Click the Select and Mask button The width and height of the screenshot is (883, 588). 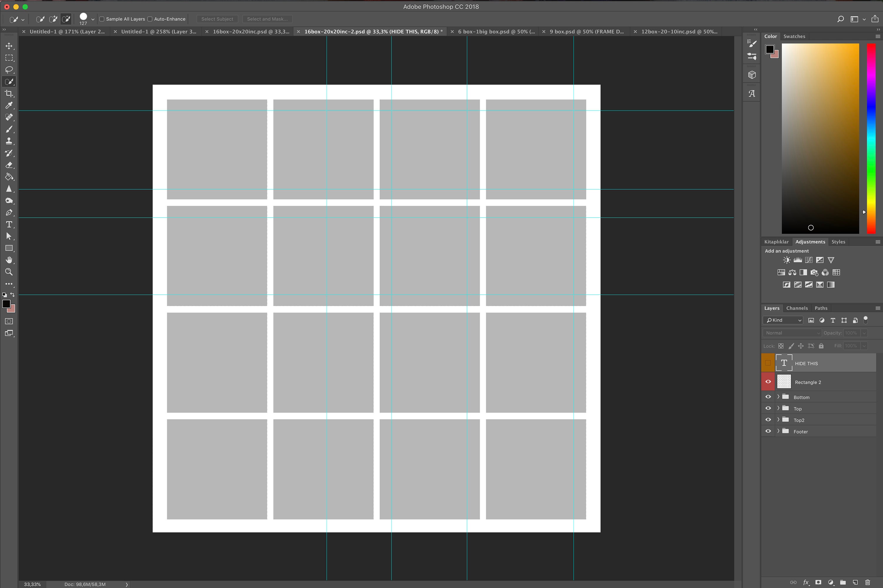pyautogui.click(x=267, y=19)
